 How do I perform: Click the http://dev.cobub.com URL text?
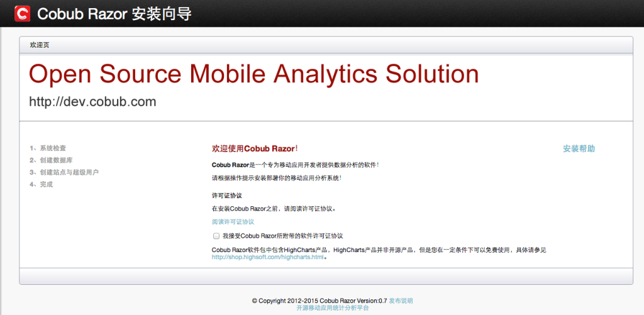92,101
